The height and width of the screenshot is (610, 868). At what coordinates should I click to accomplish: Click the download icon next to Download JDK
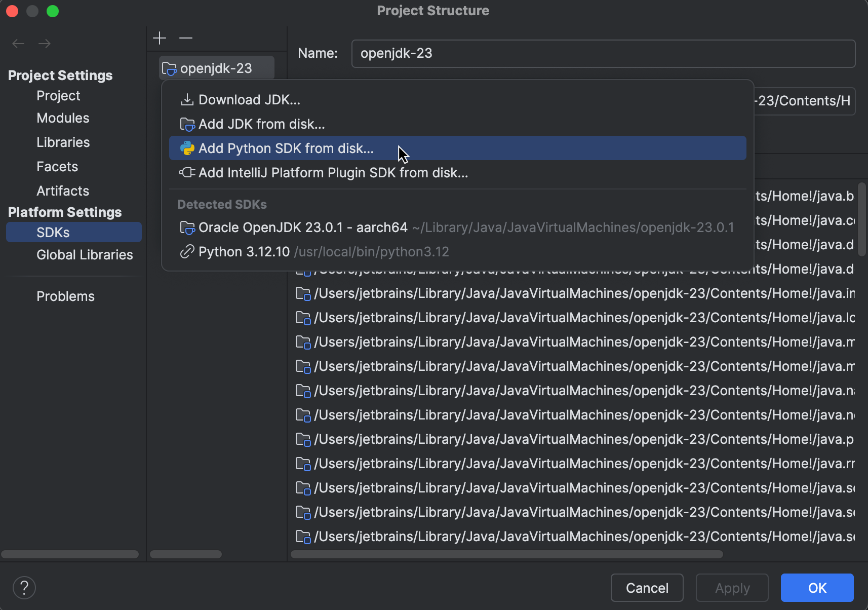pos(187,99)
